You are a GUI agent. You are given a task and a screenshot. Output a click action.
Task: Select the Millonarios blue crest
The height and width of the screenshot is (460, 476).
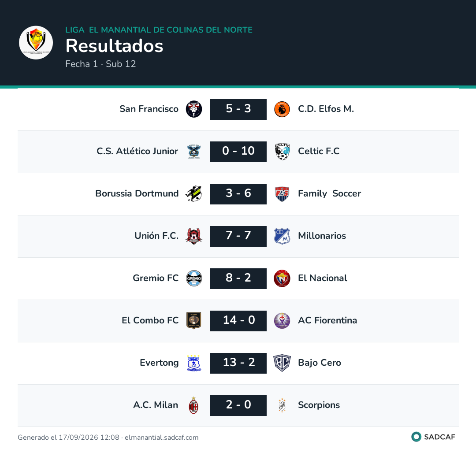point(282,236)
